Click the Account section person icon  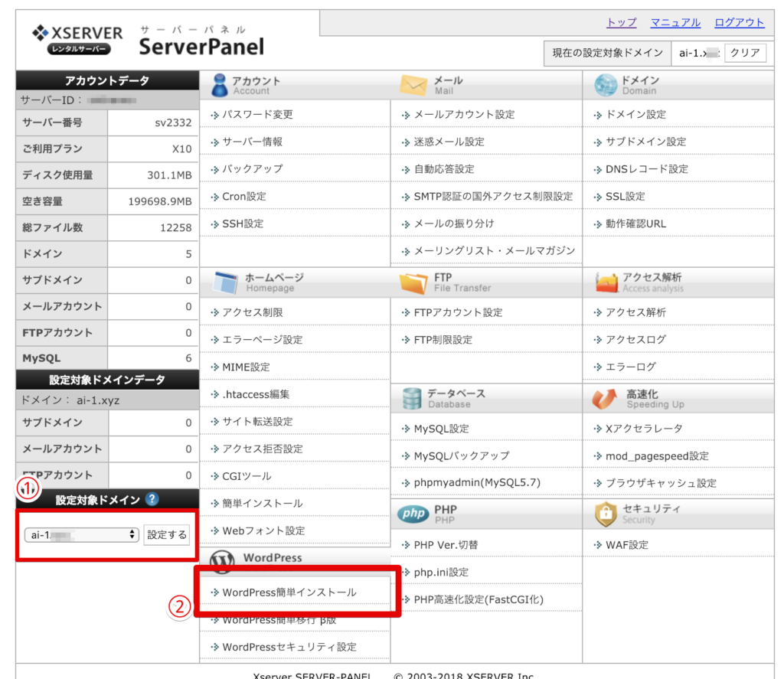(x=219, y=85)
